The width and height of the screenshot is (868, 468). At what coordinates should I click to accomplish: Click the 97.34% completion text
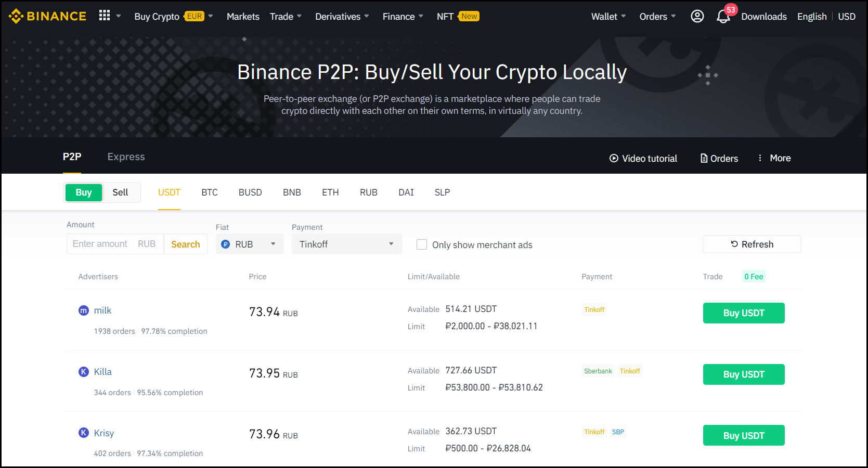(x=170, y=453)
